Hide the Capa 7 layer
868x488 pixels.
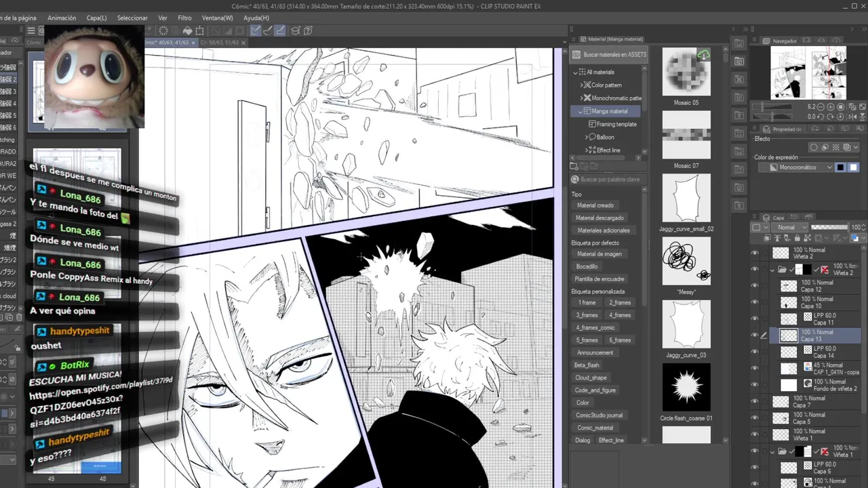click(x=755, y=401)
